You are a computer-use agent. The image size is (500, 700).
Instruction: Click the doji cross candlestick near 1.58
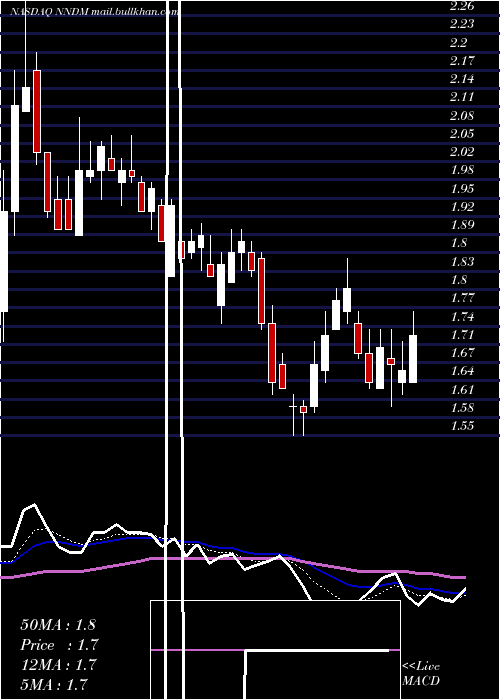[x=293, y=415]
